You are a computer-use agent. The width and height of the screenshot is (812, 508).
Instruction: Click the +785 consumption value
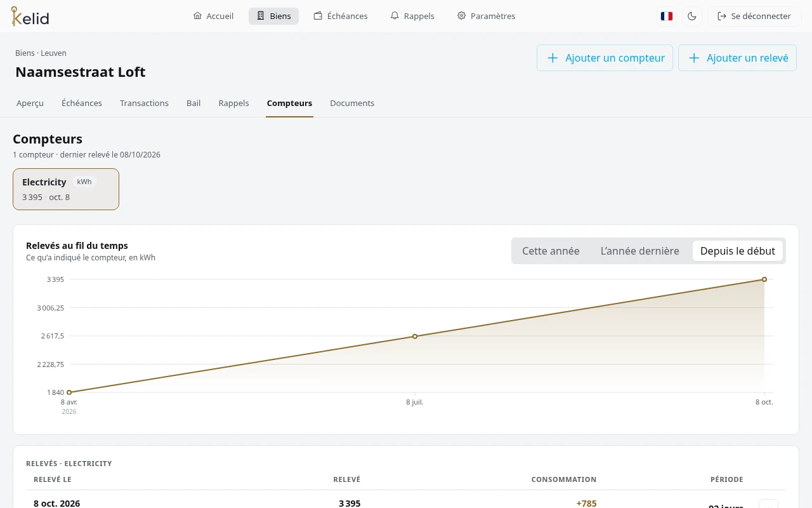[586, 503]
